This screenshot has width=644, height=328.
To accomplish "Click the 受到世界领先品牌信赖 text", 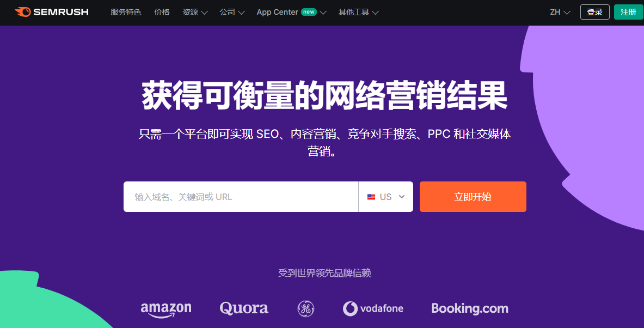I will click(x=324, y=273).
